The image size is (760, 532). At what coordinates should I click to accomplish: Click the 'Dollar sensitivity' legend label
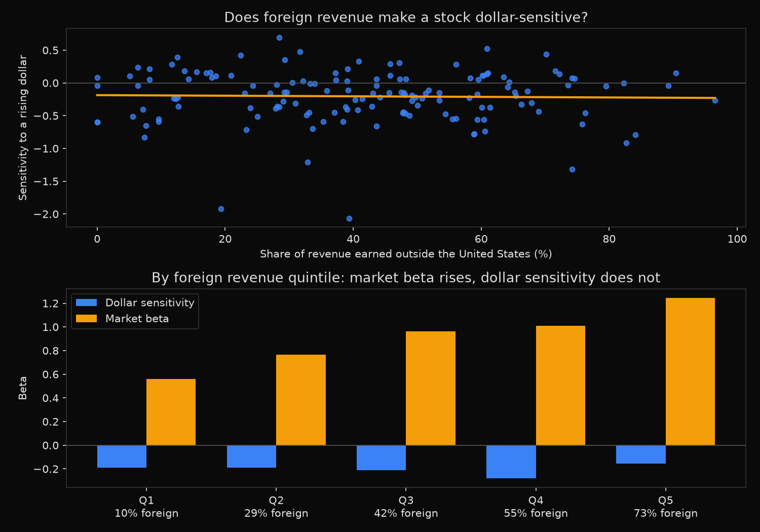(150, 302)
